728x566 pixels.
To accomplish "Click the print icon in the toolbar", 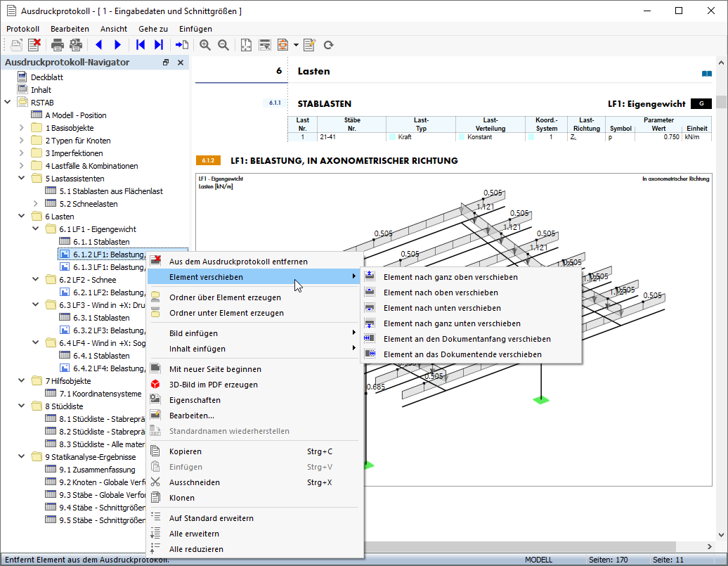I will tap(58, 45).
